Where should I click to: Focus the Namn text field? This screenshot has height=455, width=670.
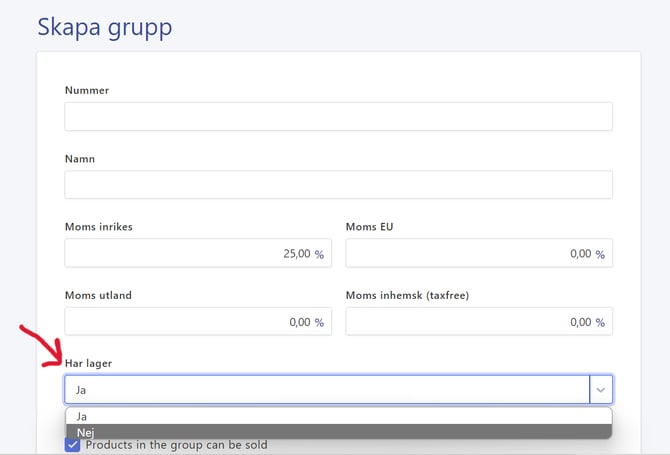coord(338,185)
